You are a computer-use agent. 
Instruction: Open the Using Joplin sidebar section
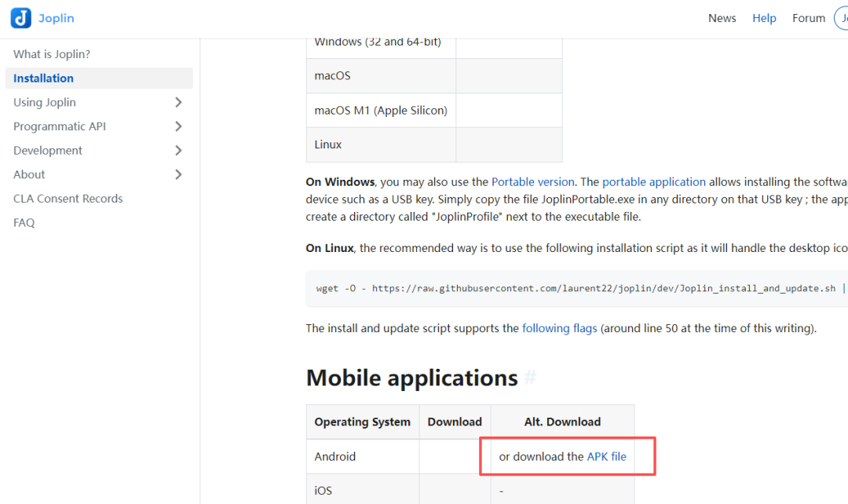[x=44, y=102]
